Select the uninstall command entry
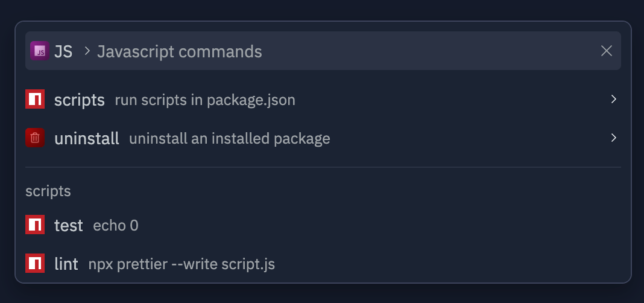 323,138
